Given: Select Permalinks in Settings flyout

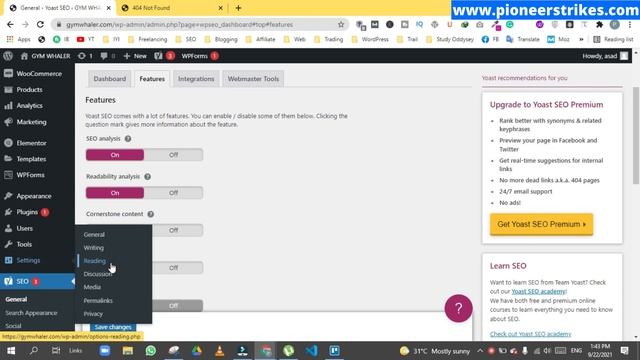Looking at the screenshot, I should click(98, 300).
